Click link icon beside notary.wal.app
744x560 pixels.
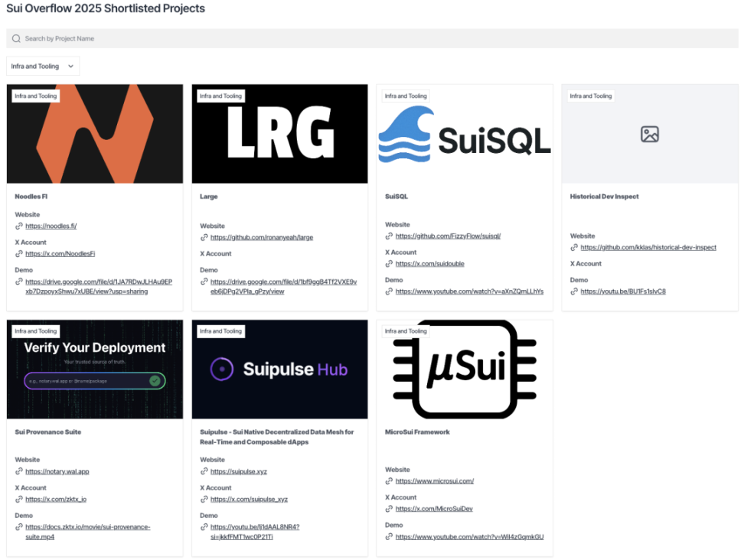tap(19, 471)
